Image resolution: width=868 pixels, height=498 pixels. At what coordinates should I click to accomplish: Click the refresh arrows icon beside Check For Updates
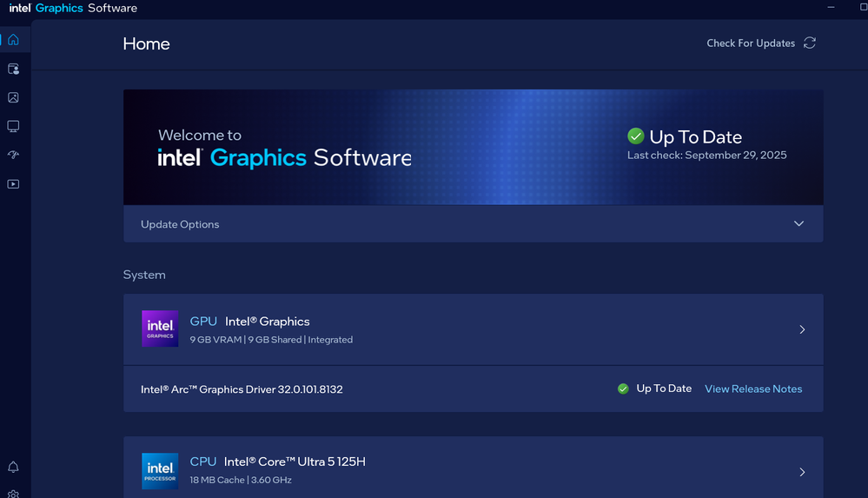click(x=810, y=43)
